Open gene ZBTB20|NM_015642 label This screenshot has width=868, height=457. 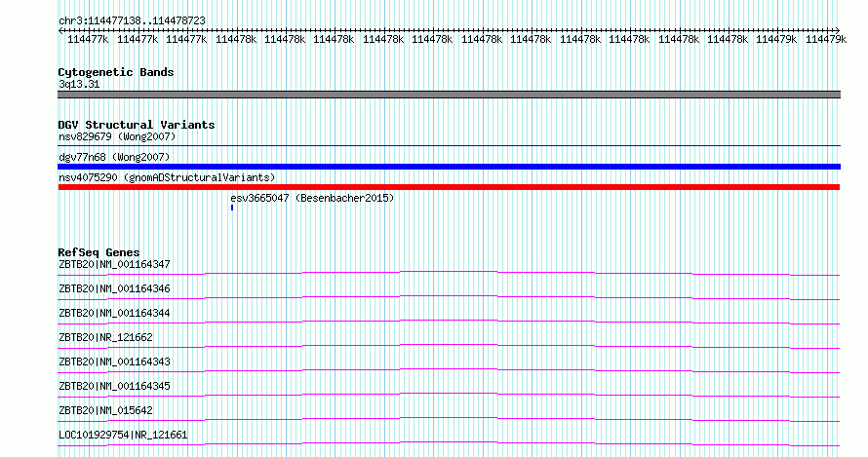click(105, 410)
